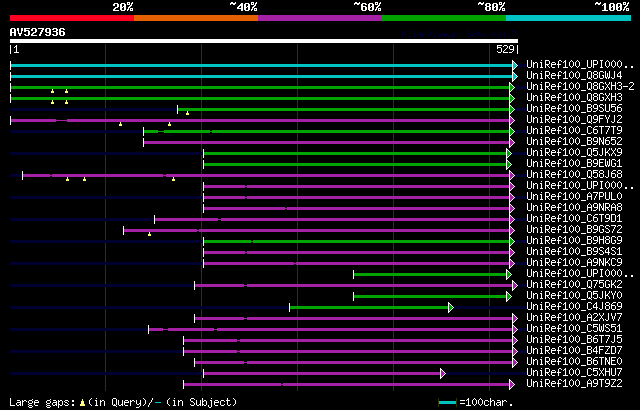Select the UniRef100_C5XHU7 label

(574, 373)
